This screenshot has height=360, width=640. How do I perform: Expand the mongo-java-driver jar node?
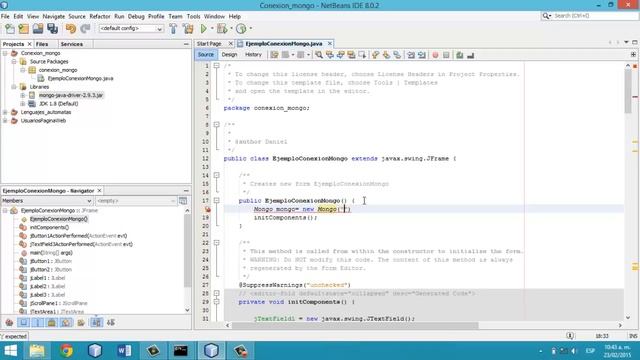[x=23, y=95]
